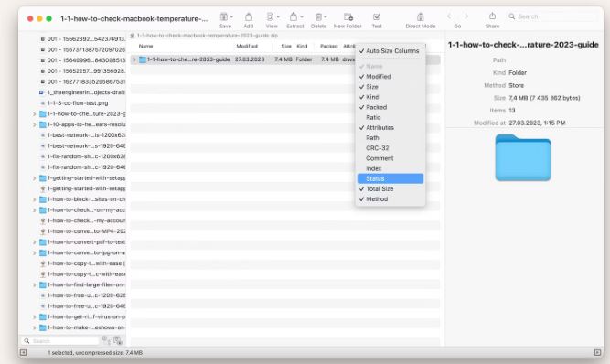The height and width of the screenshot is (364, 610).
Task: Uncheck the Attributes column
Action: pyautogui.click(x=391, y=127)
